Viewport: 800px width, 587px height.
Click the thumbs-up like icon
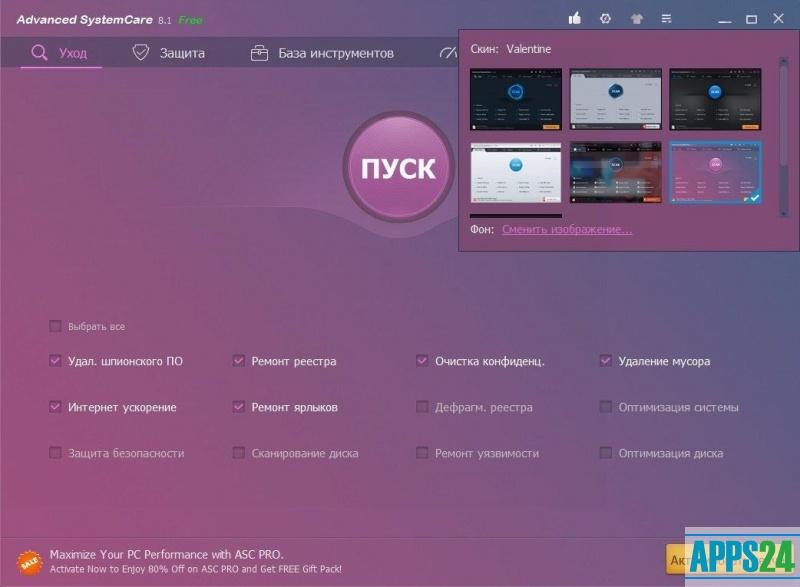(574, 19)
